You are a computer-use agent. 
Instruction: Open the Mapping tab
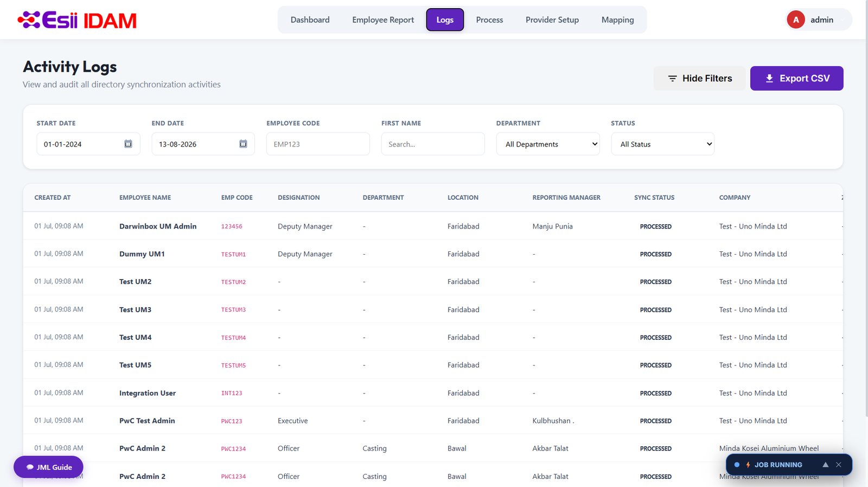click(617, 20)
